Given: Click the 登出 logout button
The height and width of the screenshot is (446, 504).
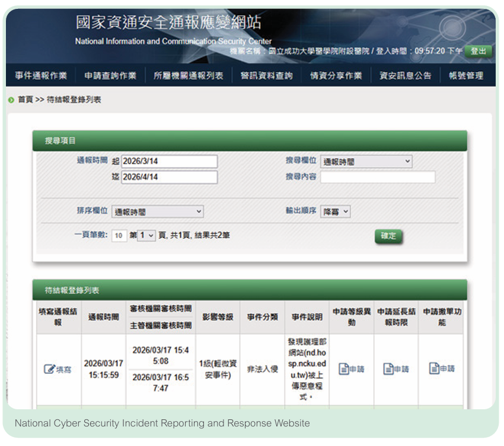Looking at the screenshot, I should pyautogui.click(x=479, y=52).
